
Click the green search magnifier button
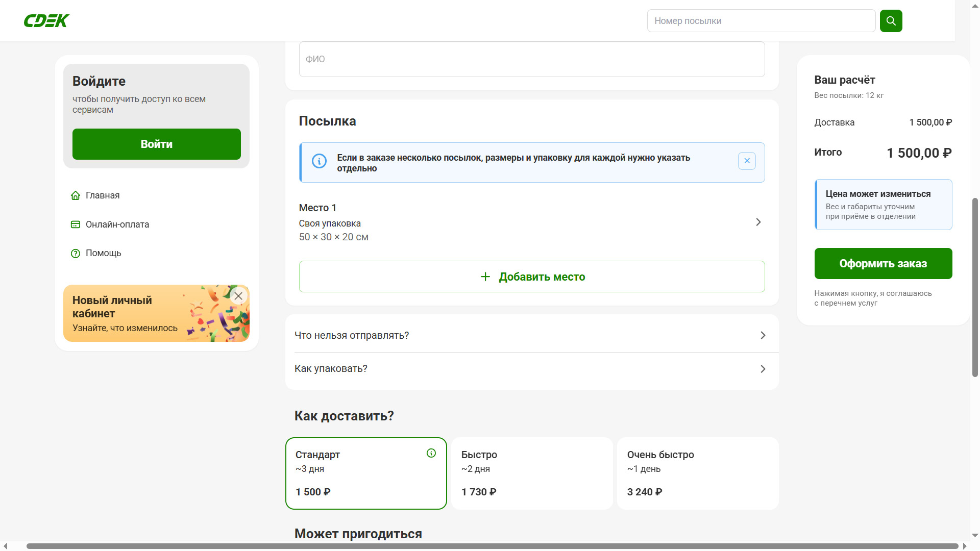click(x=891, y=21)
